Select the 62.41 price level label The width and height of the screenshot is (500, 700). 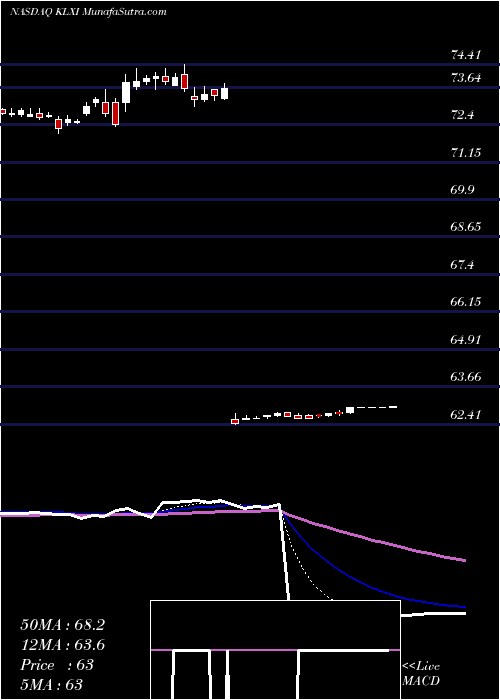point(466,415)
